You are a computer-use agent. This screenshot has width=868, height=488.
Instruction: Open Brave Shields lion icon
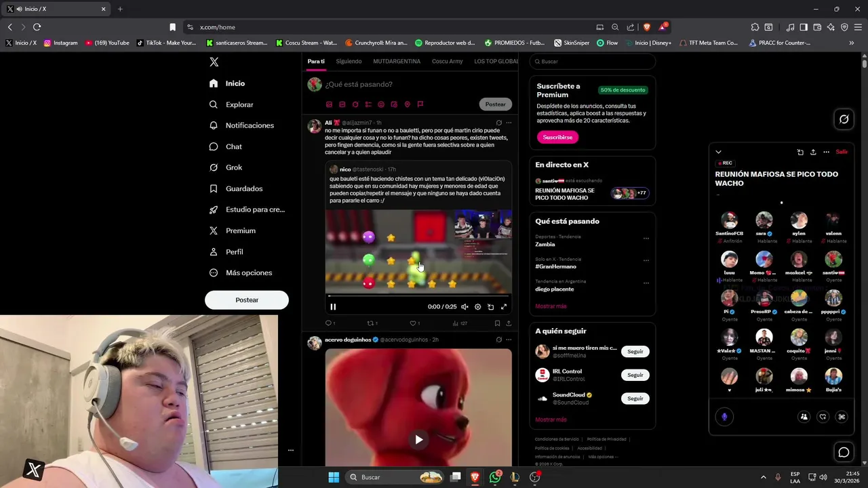[647, 27]
